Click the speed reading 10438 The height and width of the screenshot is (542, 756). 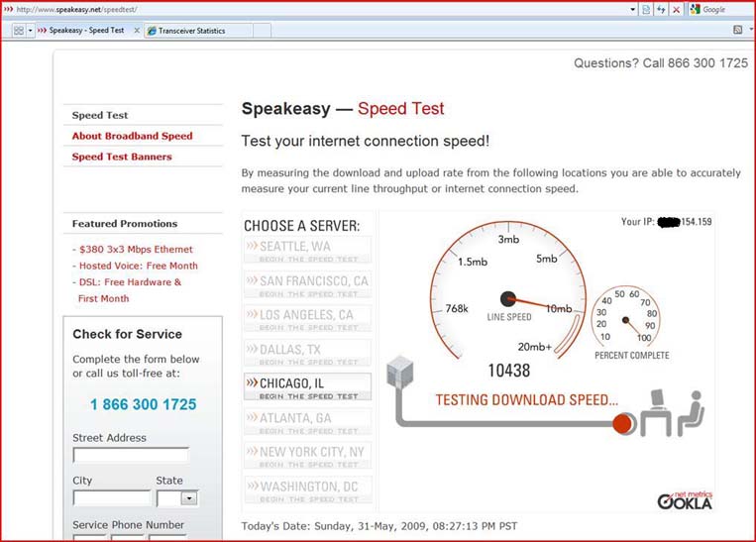tap(508, 371)
